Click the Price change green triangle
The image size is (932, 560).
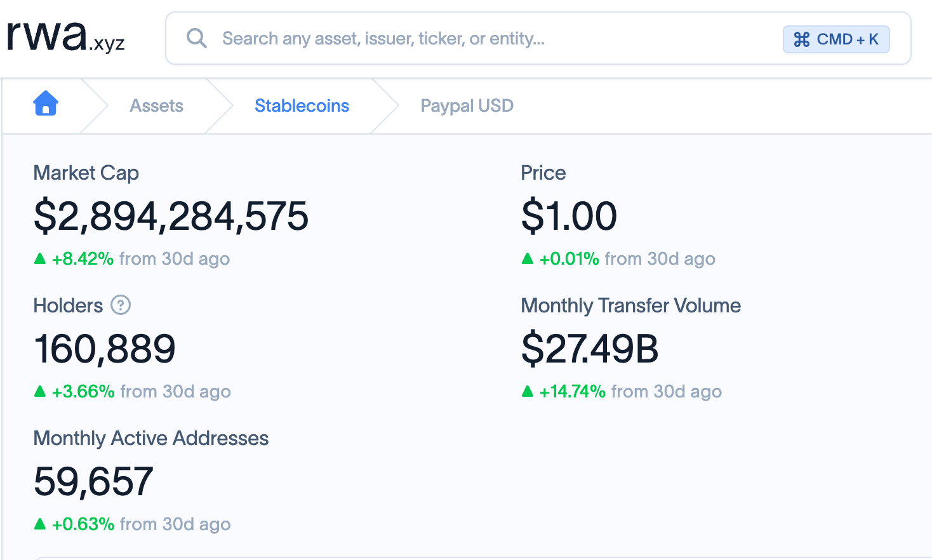pos(527,258)
